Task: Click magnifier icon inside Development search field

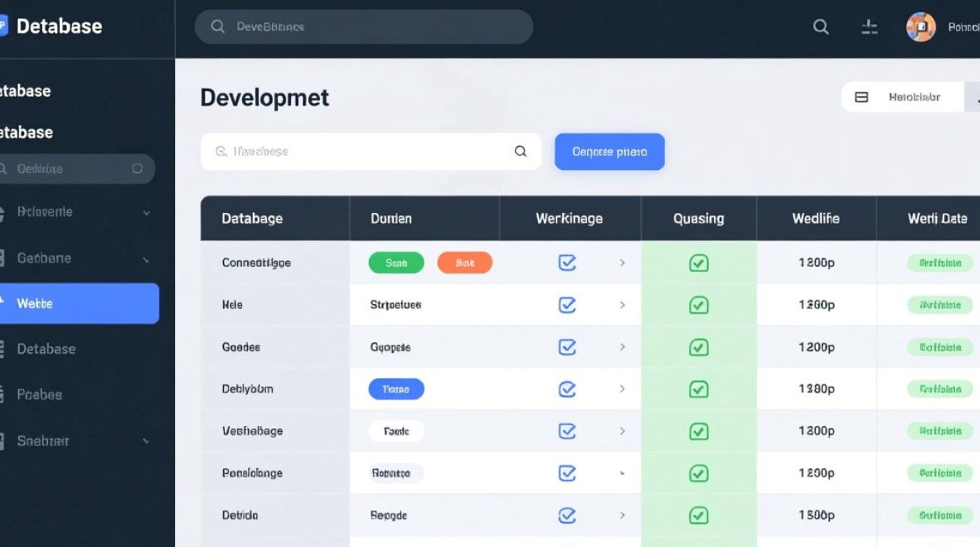Action: pos(521,152)
